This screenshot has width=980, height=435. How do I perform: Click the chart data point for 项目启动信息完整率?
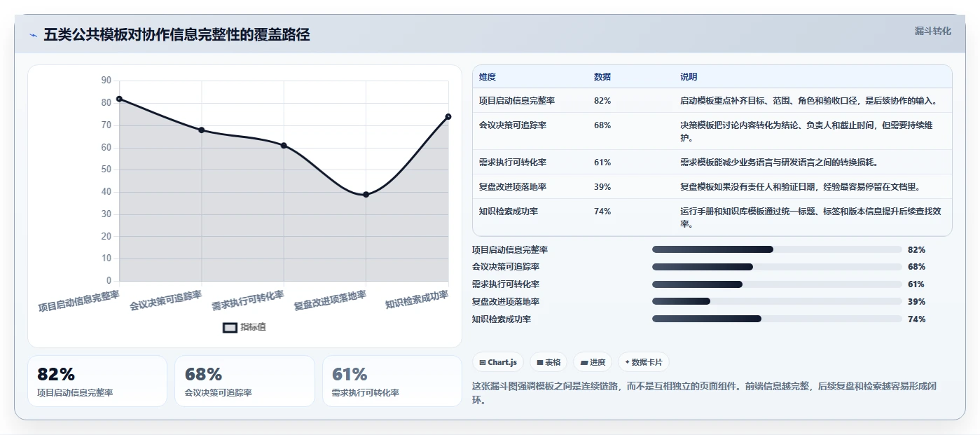119,99
